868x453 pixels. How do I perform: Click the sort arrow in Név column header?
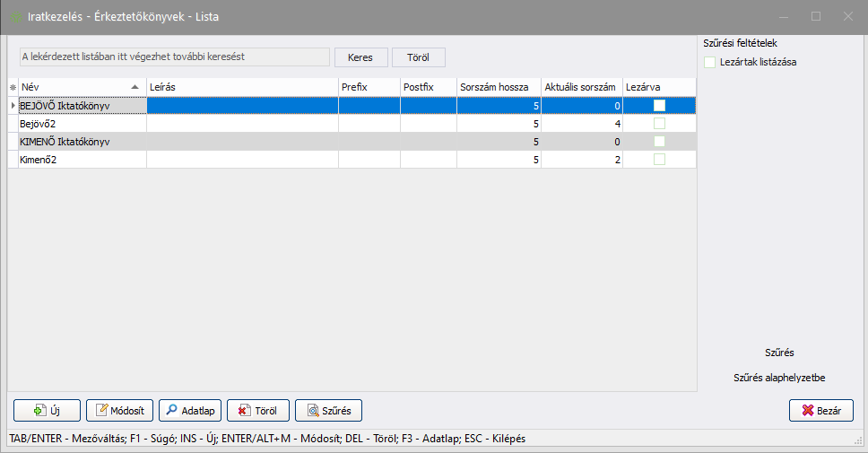click(135, 87)
